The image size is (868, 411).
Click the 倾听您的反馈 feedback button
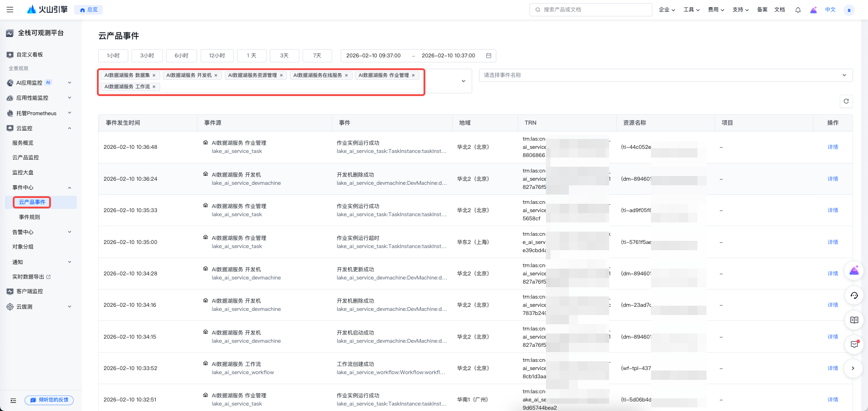click(49, 400)
